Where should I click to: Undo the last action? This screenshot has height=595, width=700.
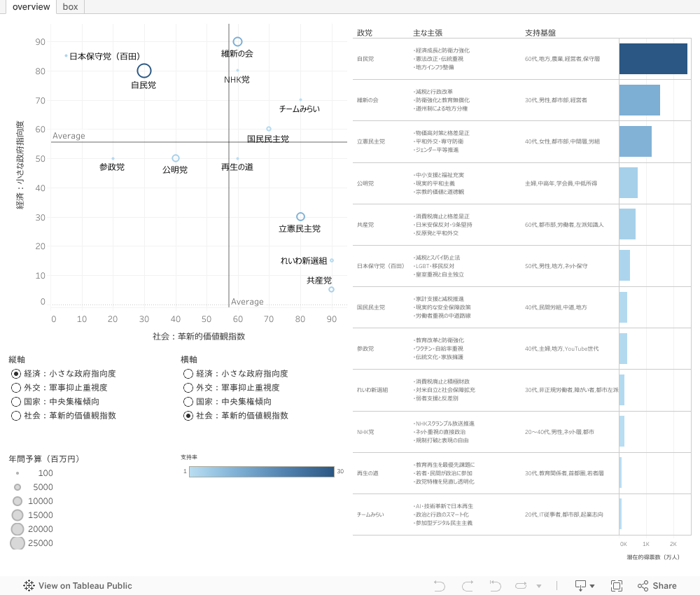click(x=440, y=586)
